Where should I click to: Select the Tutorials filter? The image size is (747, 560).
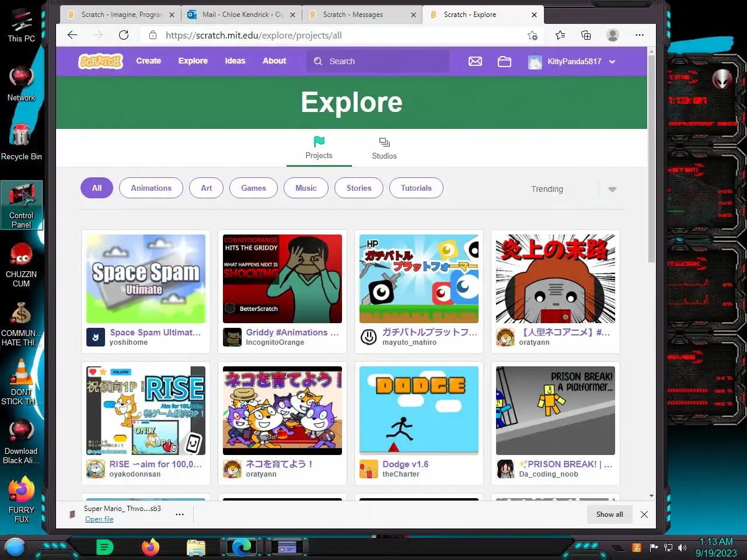pos(416,188)
